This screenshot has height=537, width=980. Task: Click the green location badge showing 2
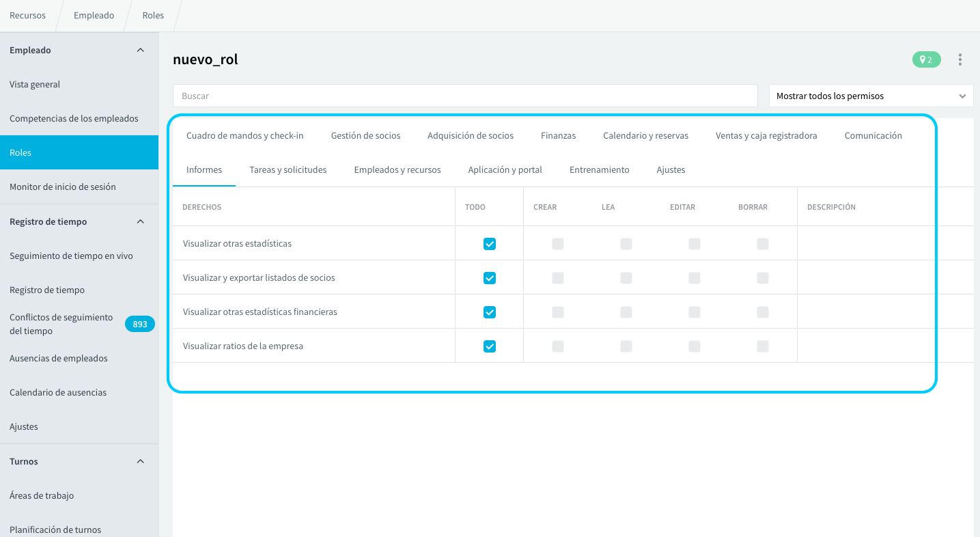click(927, 59)
